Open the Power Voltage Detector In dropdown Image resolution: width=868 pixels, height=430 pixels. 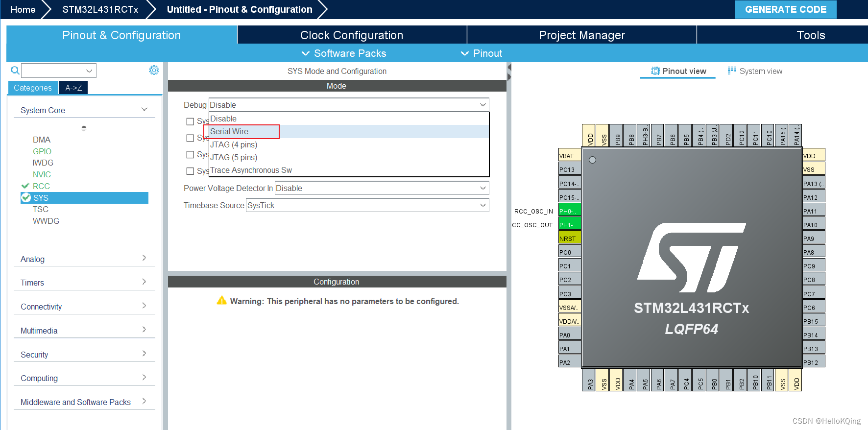[382, 188]
